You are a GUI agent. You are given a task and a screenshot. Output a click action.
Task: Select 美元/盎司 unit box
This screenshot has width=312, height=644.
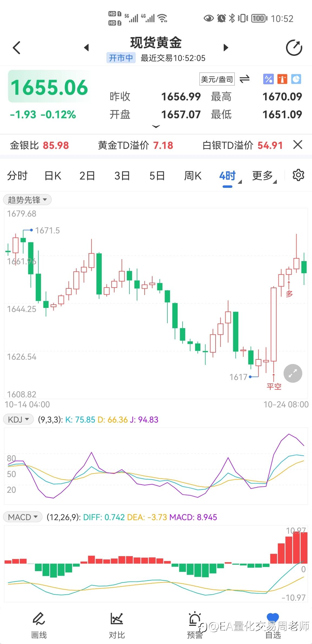[x=217, y=79]
